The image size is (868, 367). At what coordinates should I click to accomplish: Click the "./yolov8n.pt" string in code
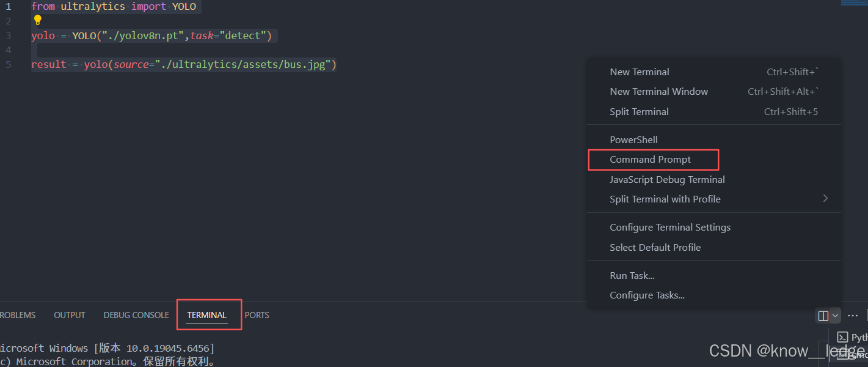[144, 36]
